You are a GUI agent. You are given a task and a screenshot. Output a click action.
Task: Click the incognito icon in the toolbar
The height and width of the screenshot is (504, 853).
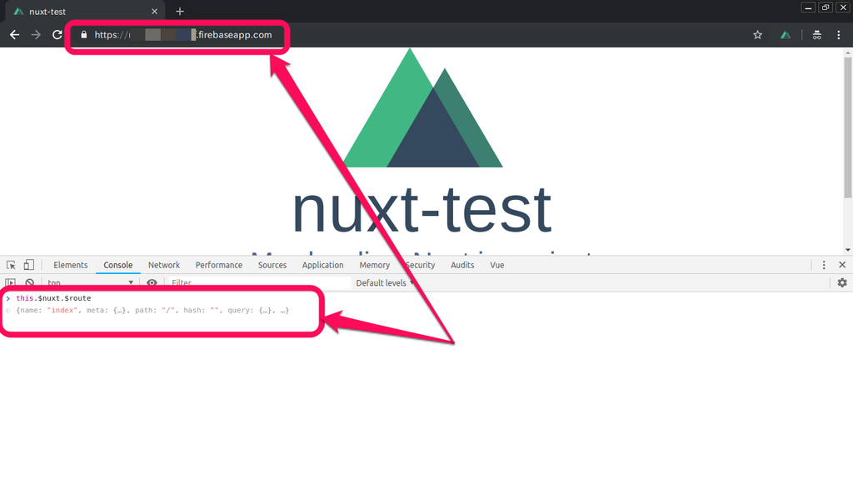click(x=816, y=35)
